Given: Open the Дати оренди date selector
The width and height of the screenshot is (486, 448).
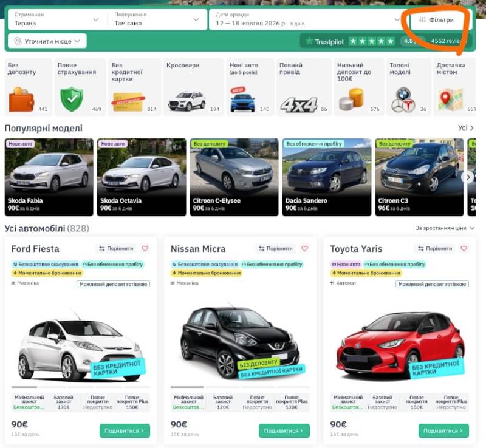Looking at the screenshot, I should coord(308,19).
